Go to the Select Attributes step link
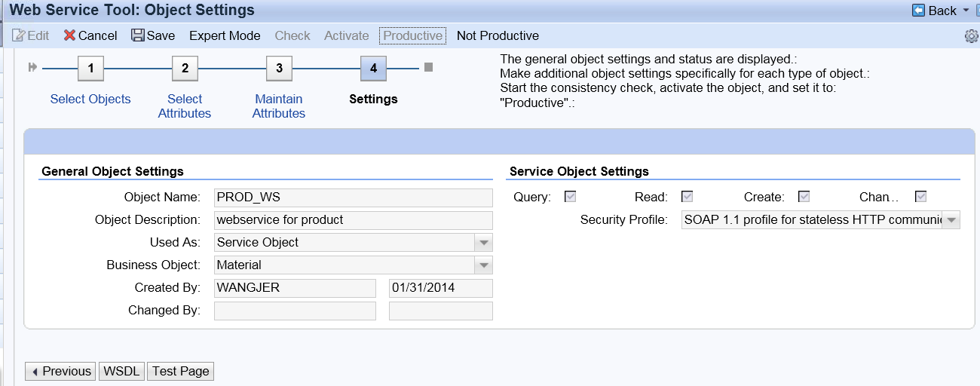 pyautogui.click(x=185, y=106)
